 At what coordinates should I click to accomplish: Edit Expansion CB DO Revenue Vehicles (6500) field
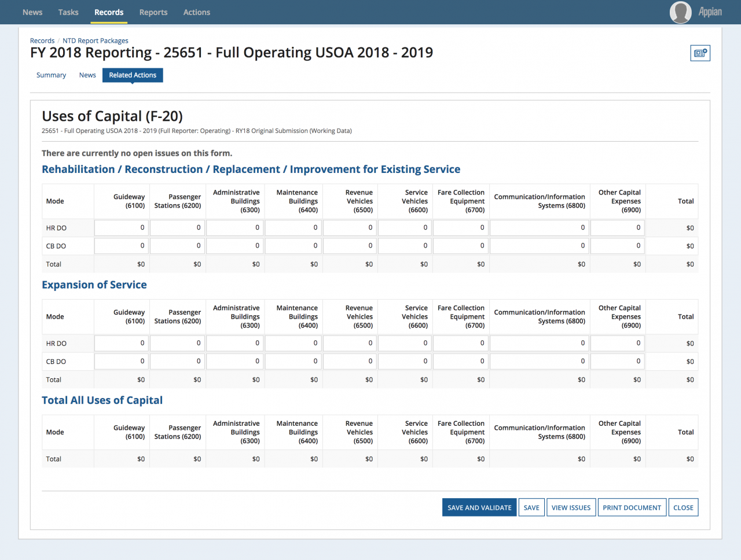(x=350, y=361)
